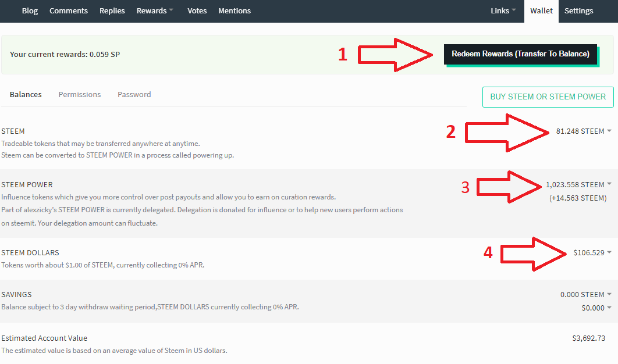
Task: Switch to the Permissions sub-tab
Action: (80, 95)
